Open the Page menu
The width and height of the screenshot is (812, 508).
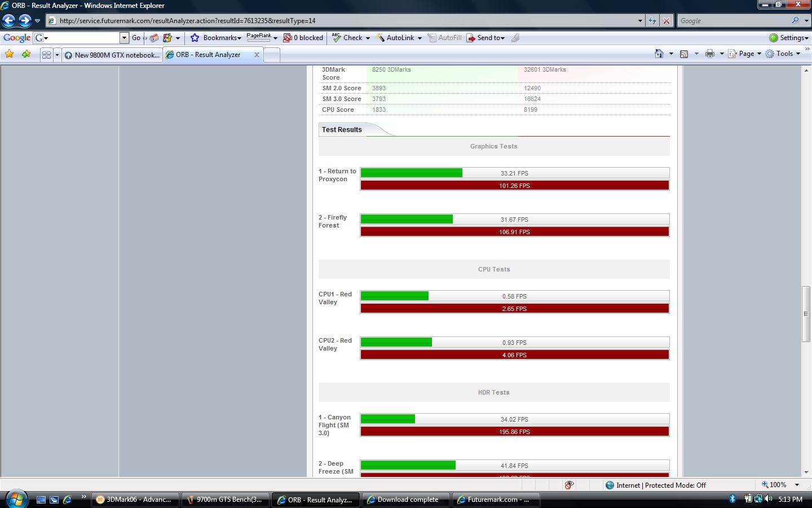[744, 54]
